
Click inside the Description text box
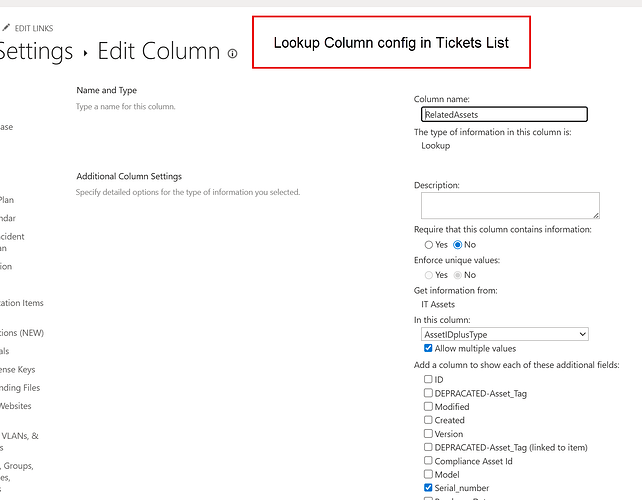pyautogui.click(x=509, y=205)
